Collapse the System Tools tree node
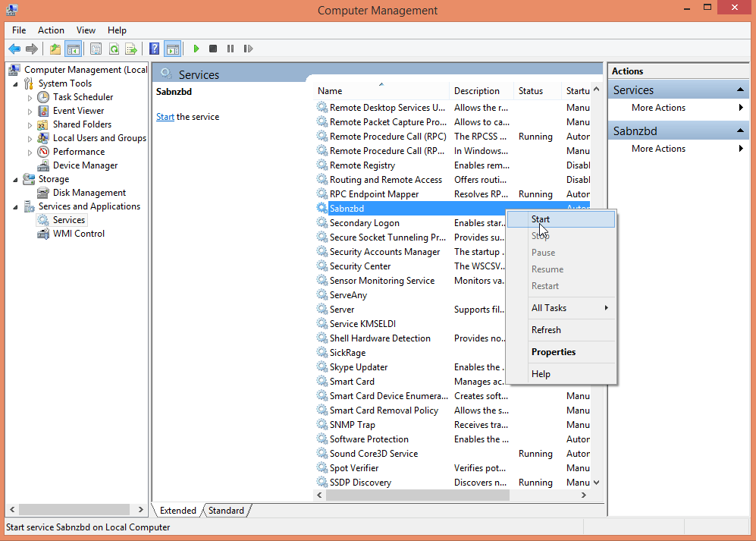This screenshot has width=756, height=541. click(17, 84)
